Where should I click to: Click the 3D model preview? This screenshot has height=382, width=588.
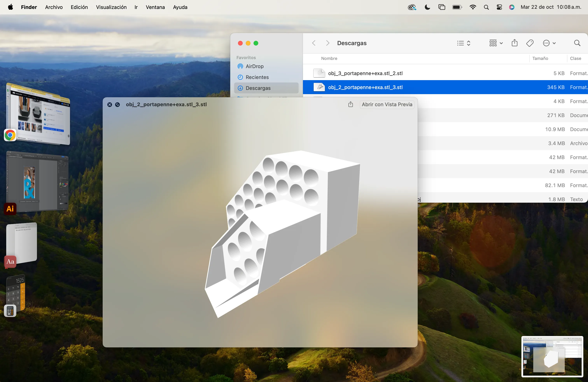pos(282,234)
